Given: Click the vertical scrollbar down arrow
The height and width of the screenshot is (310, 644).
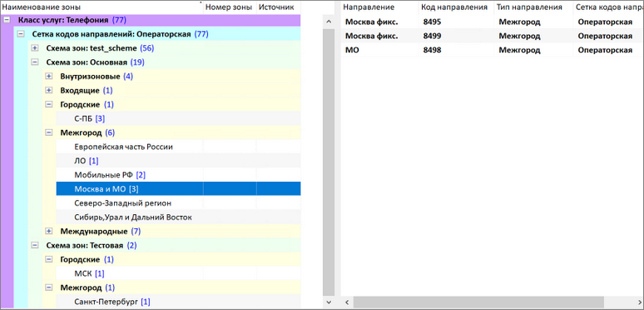Looking at the screenshot, I should tap(329, 302).
